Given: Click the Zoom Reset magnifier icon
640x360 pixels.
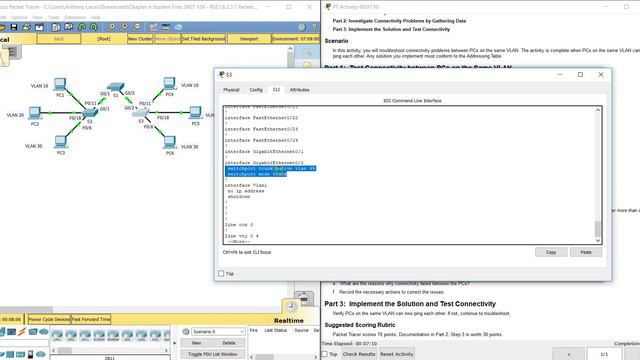Looking at the screenshot, I should point(124,27).
